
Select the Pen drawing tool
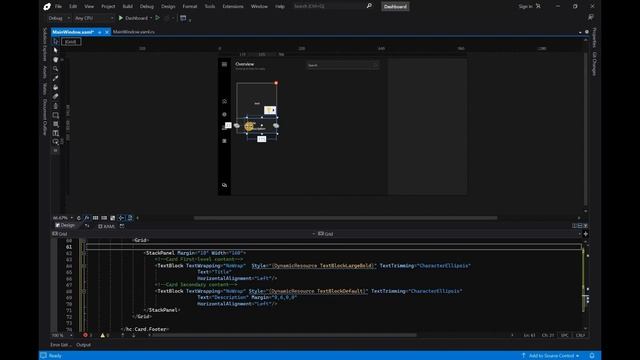pos(56,106)
